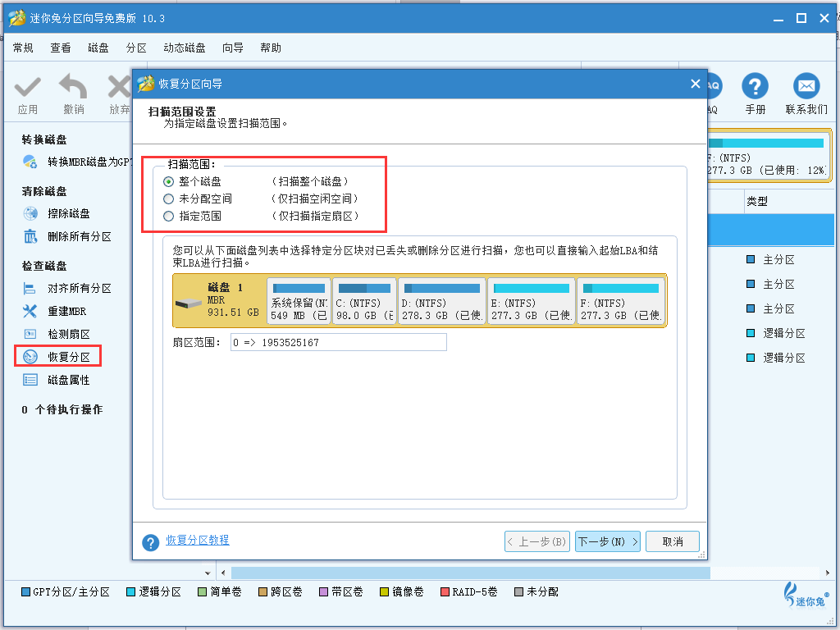
Task: Select the E: (NTFS) 277.3 GB partition block
Action: point(532,301)
